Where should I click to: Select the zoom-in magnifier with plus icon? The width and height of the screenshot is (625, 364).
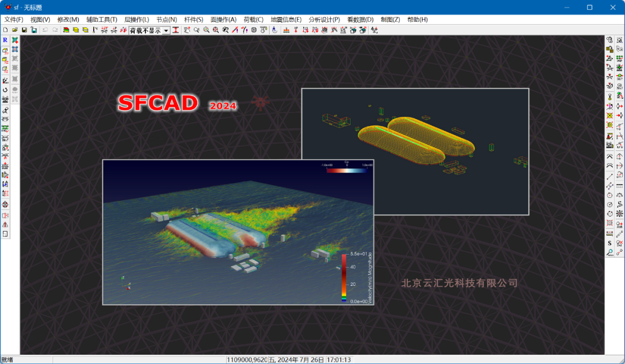(215, 30)
